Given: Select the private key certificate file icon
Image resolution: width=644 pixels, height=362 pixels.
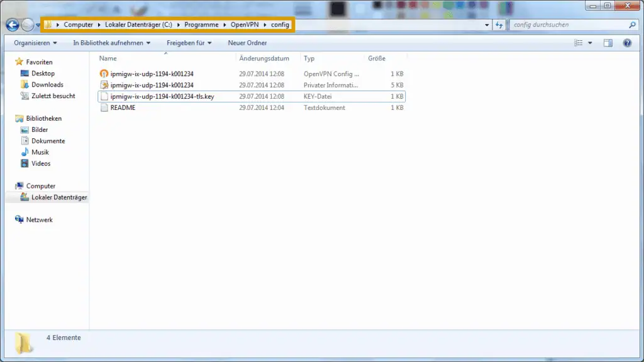Looking at the screenshot, I should click(x=104, y=85).
